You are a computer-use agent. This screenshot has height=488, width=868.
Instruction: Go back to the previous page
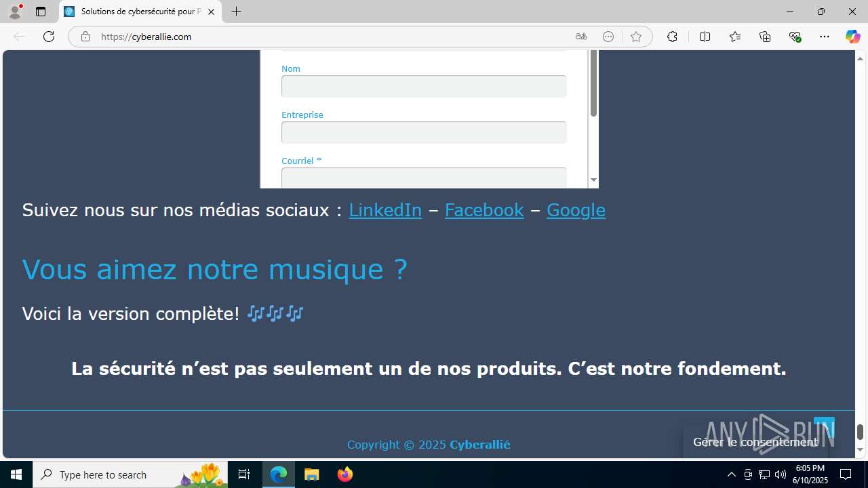tap(19, 37)
